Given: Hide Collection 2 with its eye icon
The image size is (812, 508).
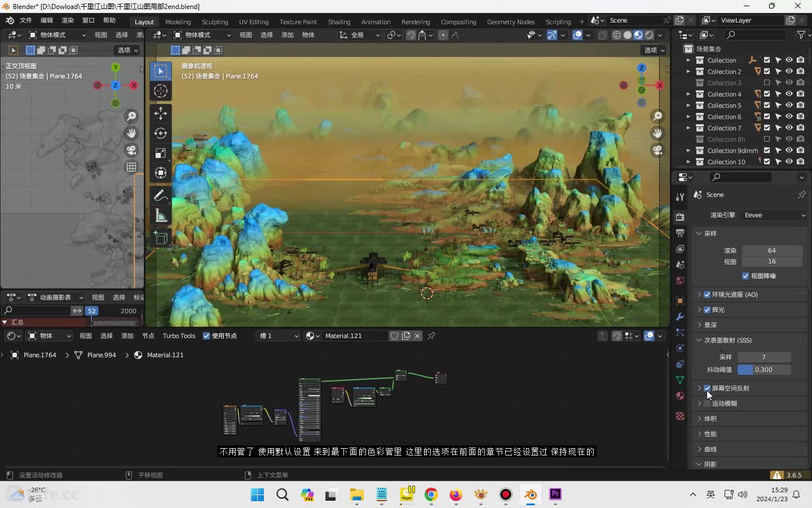Looking at the screenshot, I should (x=789, y=72).
